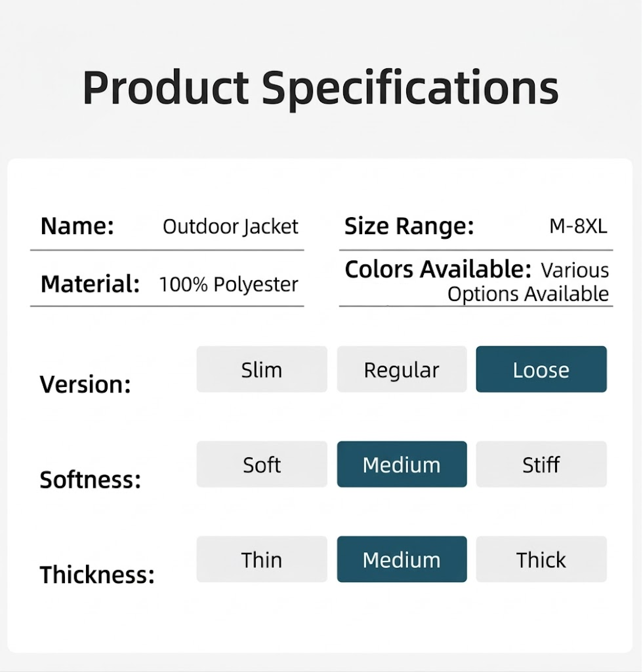642x672 pixels.
Task: Select the Regular version option
Action: click(x=402, y=369)
